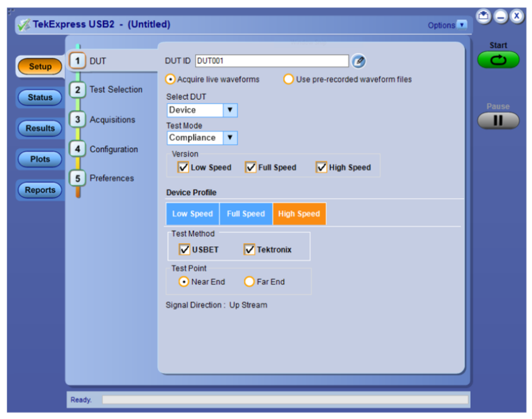The height and width of the screenshot is (419, 532).
Task: Expand the Select DUT Device dropdown
Action: (230, 110)
